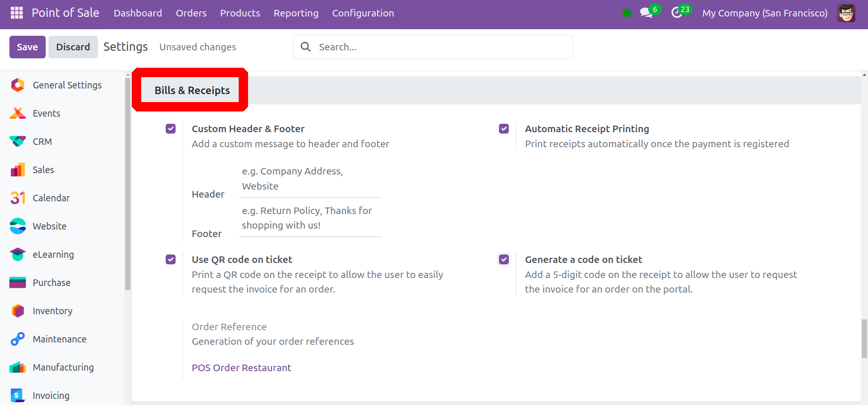Open General Settings from the sidebar

click(67, 85)
